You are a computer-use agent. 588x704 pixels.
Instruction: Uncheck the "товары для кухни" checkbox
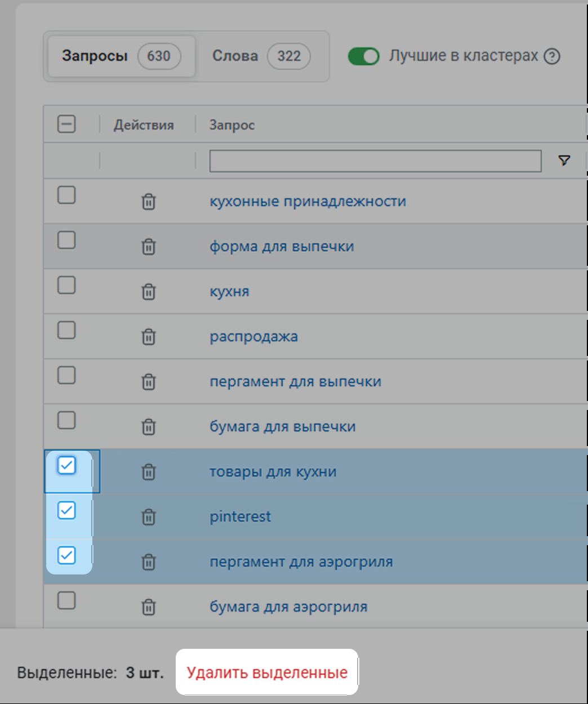tap(66, 466)
